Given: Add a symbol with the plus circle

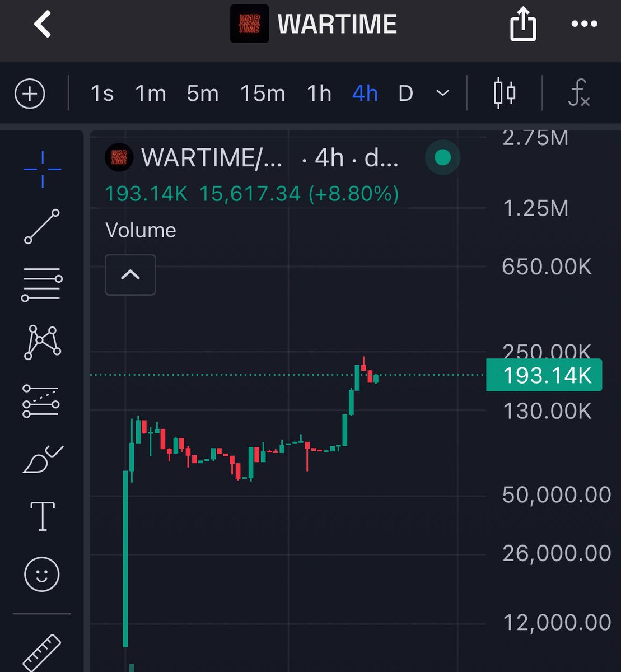Looking at the screenshot, I should [30, 94].
